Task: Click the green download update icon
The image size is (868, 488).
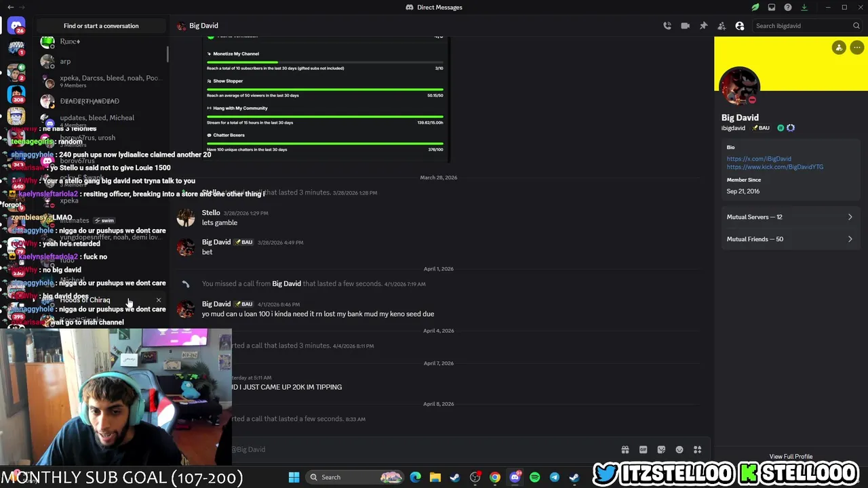Action: [x=804, y=7]
